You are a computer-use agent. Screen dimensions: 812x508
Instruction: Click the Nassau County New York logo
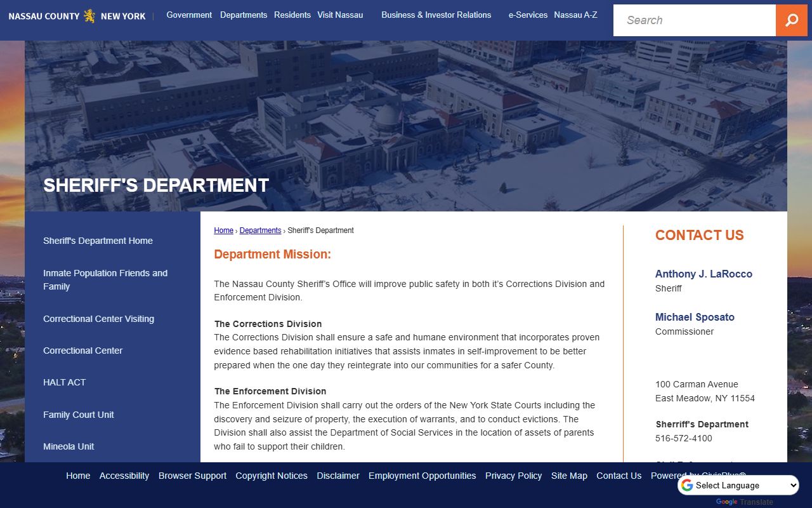click(77, 16)
